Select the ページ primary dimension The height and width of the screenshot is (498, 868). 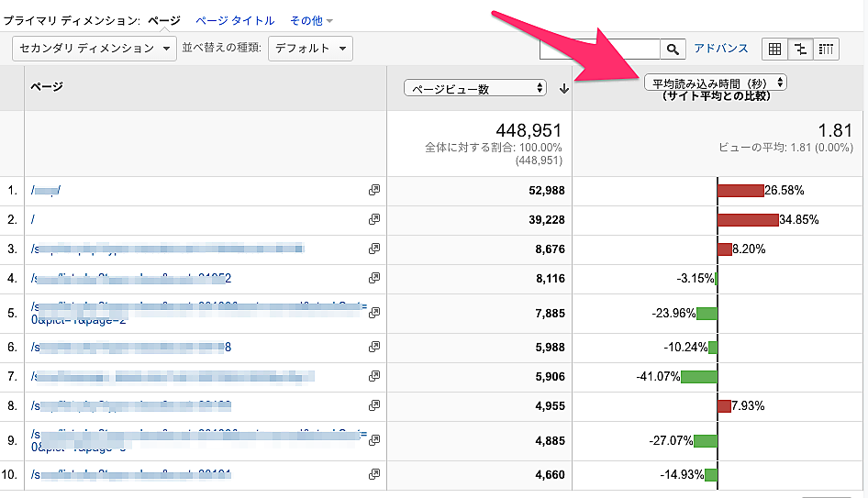[164, 20]
